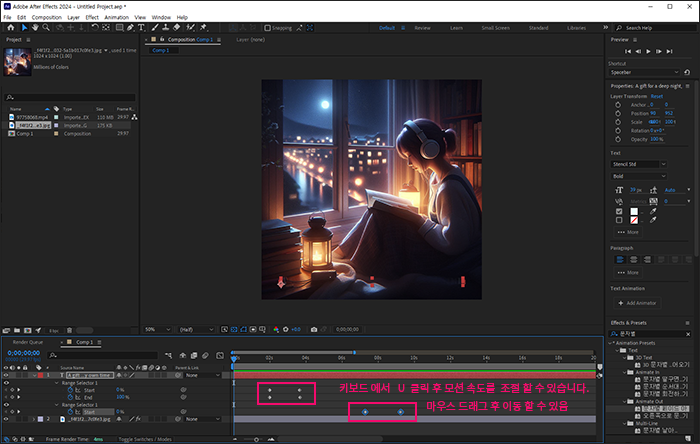Open the Spacebar shortcut dropdown
The image size is (700, 444).
pos(644,72)
